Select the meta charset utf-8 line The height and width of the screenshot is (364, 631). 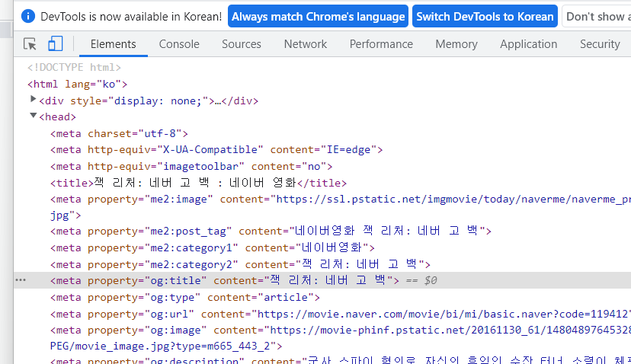pyautogui.click(x=119, y=133)
